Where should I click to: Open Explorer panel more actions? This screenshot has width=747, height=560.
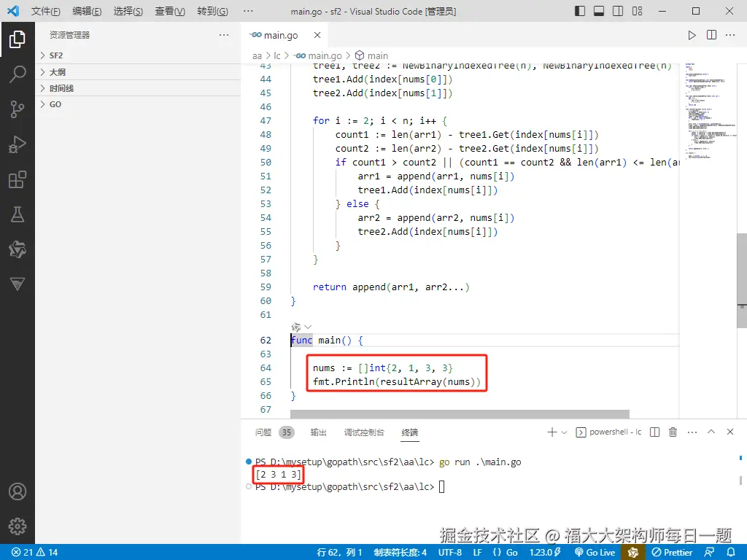[224, 35]
